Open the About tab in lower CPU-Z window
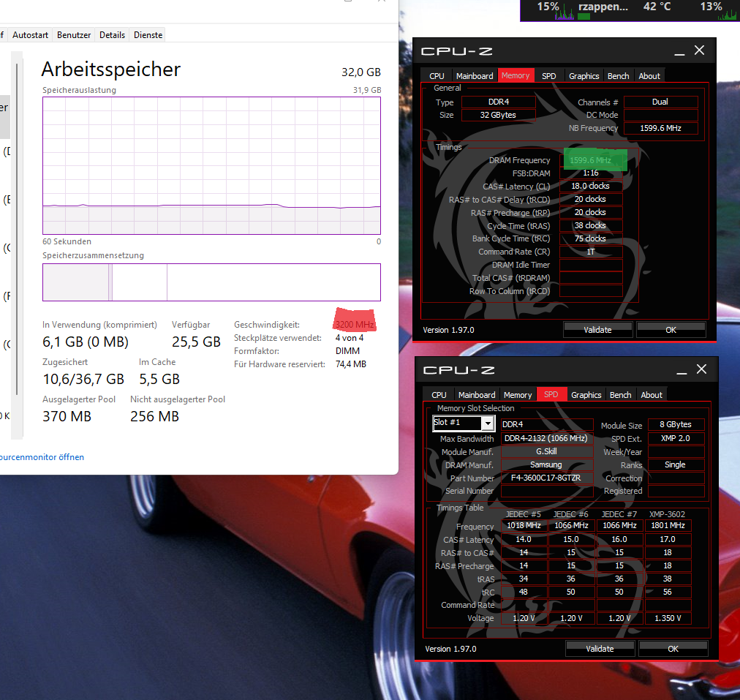Viewport: 740px width, 700px height. (x=652, y=395)
